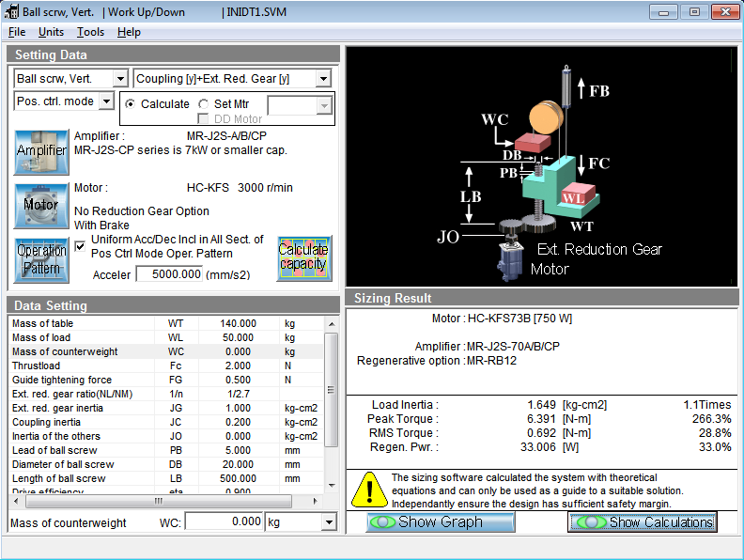Click the Regen. Pwr. 33.006 value

click(537, 447)
